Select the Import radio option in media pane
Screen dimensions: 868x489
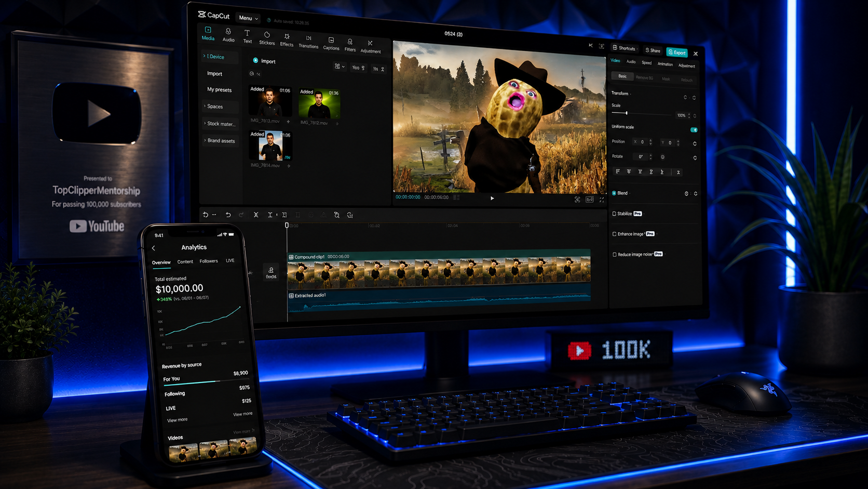255,60
